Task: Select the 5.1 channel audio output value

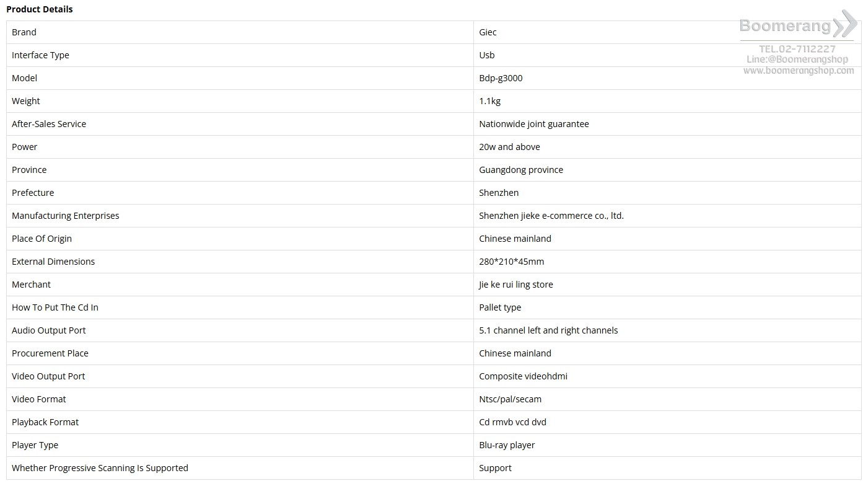Action: coord(548,330)
